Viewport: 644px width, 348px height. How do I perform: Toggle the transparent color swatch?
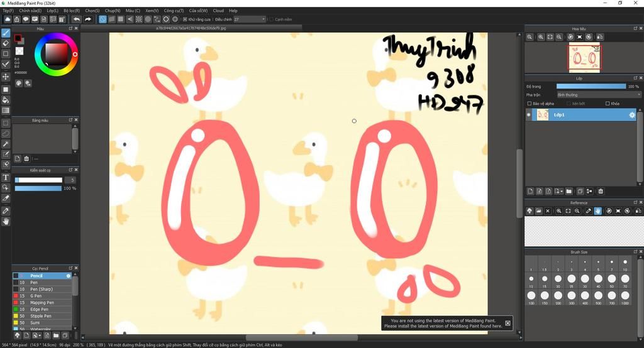click(19, 51)
